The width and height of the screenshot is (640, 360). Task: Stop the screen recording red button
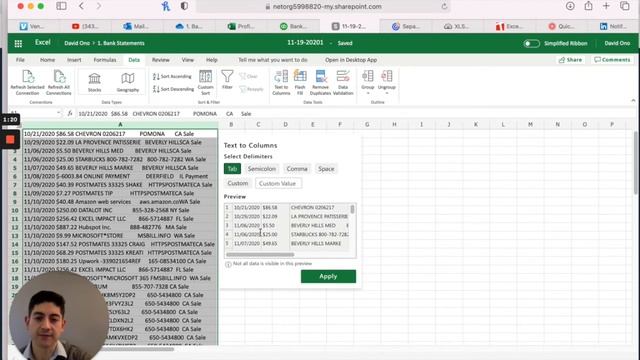coord(10,140)
